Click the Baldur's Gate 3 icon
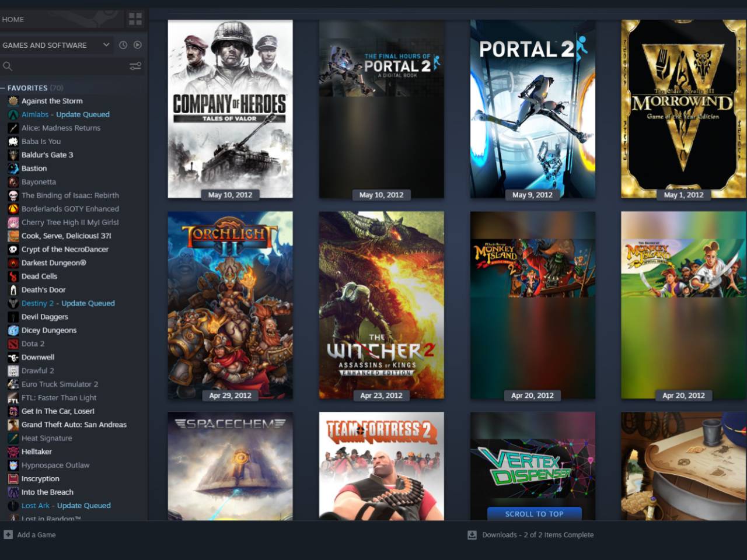 click(x=13, y=155)
